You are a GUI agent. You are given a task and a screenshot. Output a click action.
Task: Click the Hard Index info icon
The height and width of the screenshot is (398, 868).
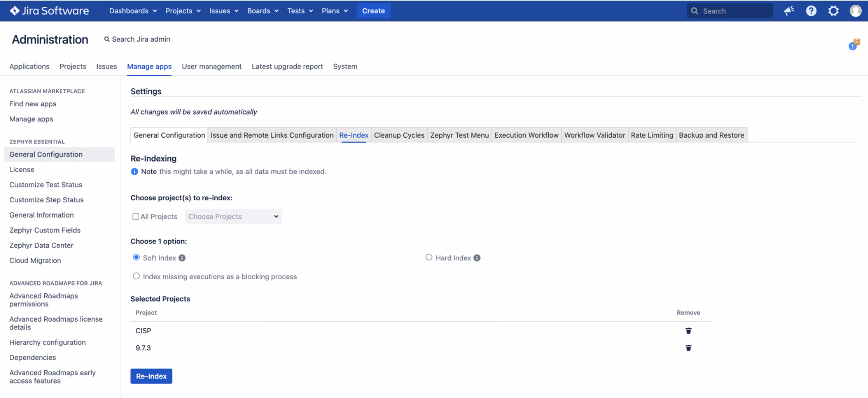coord(477,258)
